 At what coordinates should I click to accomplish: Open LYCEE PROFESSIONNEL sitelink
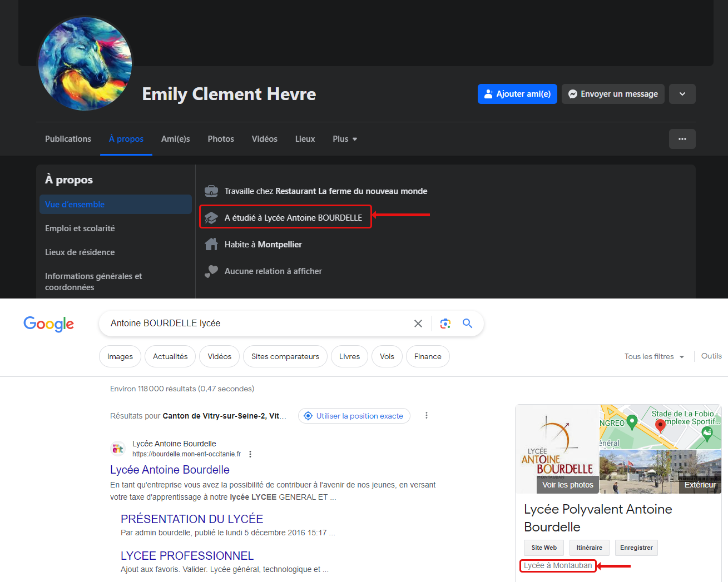pos(187,555)
